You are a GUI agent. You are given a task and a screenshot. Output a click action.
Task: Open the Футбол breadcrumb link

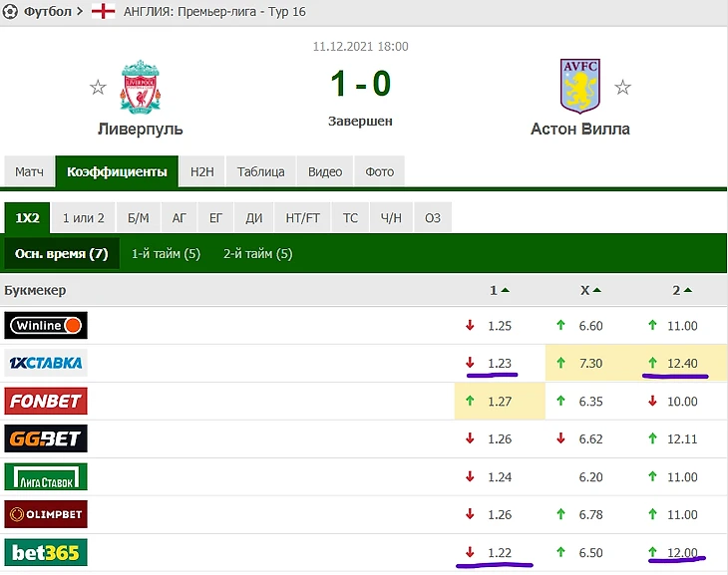(48, 12)
